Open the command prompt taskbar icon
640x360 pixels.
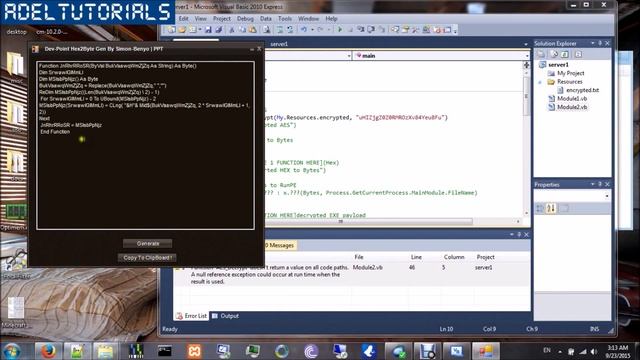click(x=165, y=351)
